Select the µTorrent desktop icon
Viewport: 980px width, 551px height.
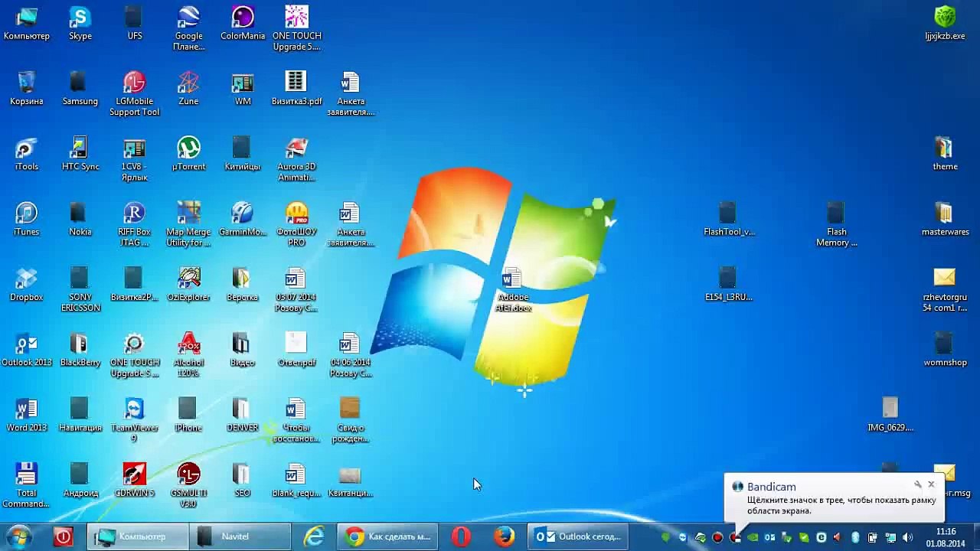pos(188,153)
